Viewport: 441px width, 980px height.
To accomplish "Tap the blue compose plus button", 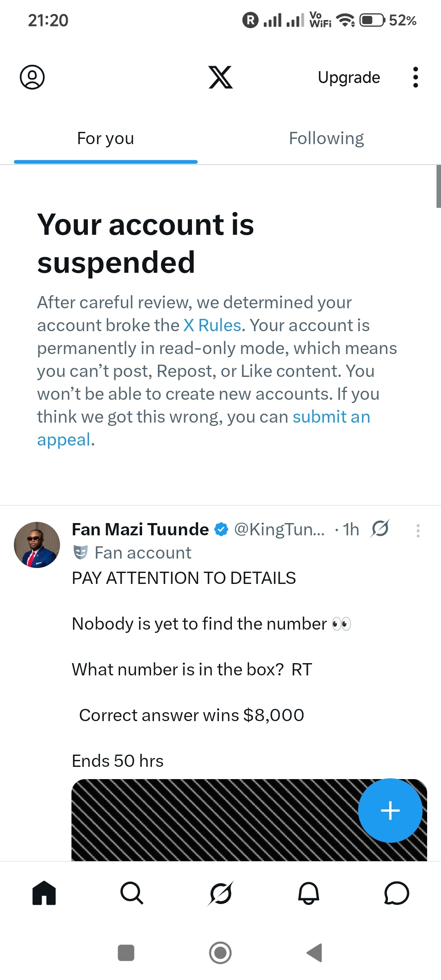I will click(x=390, y=811).
